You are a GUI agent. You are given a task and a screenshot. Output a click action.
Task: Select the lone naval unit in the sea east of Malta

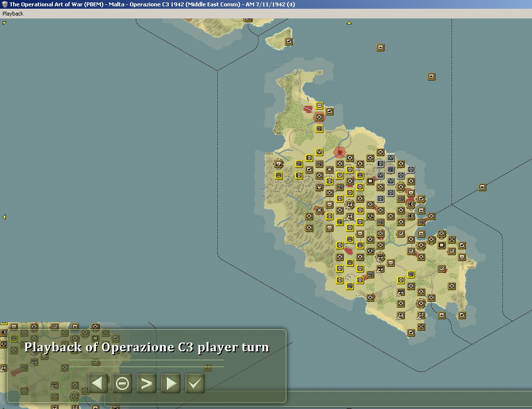point(482,187)
